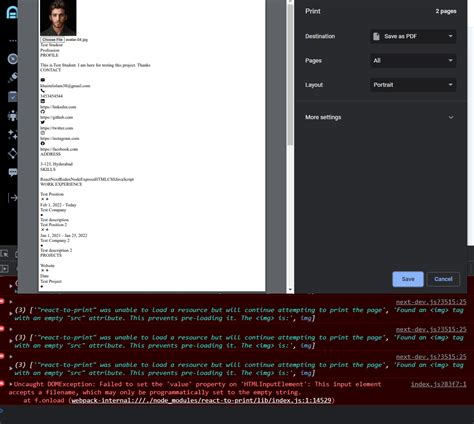Open the index.js source link in console
This screenshot has width=474, height=424.
coord(438,384)
